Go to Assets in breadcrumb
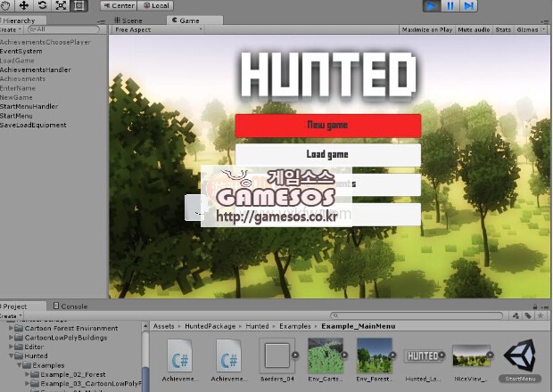 click(x=163, y=326)
